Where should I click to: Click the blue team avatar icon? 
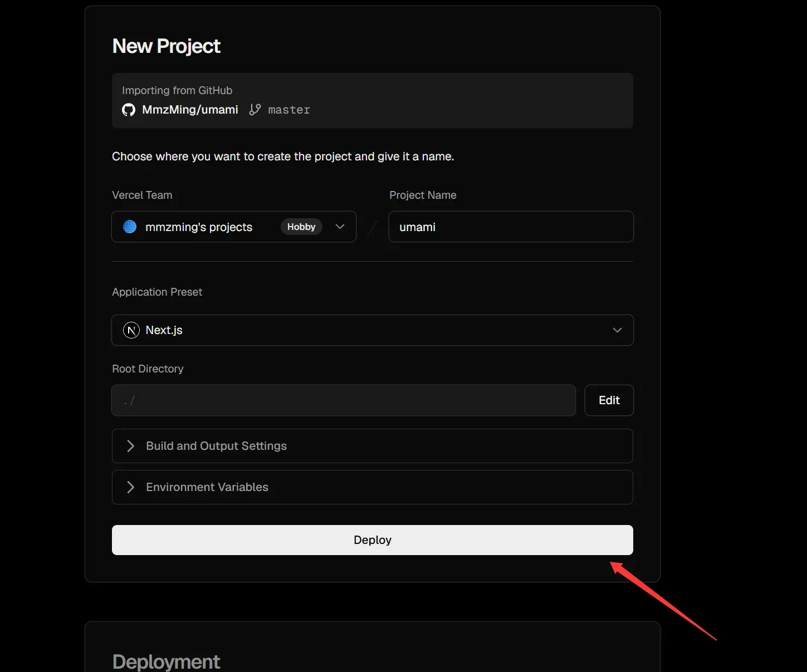point(130,227)
